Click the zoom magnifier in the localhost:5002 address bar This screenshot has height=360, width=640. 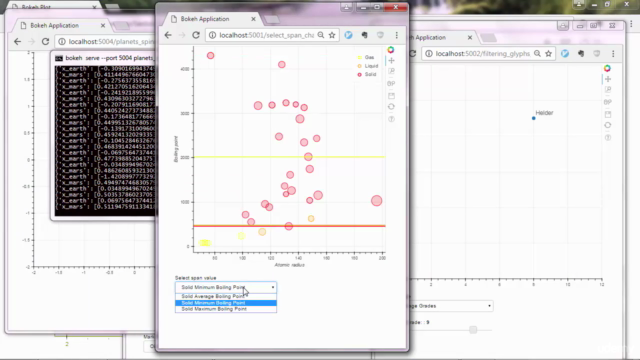537,53
